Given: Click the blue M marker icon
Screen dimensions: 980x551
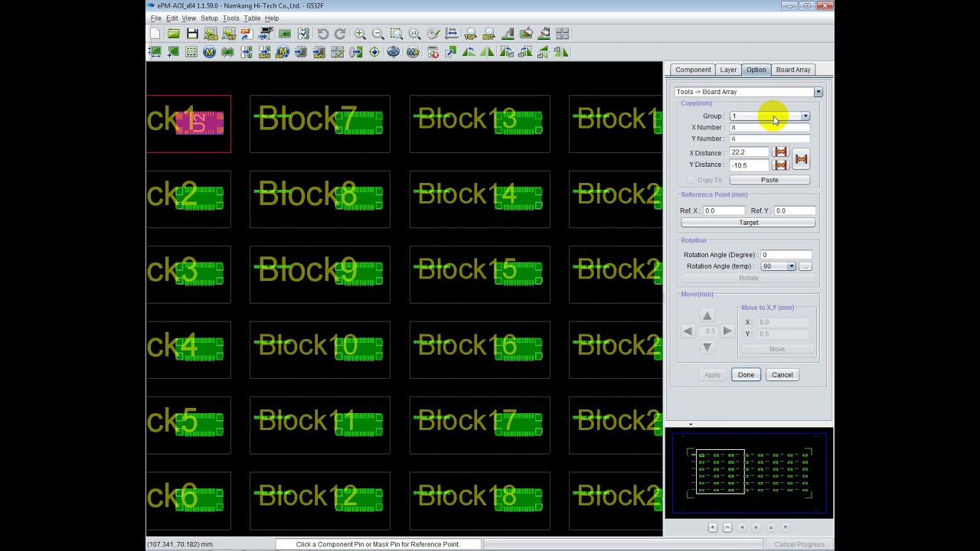Looking at the screenshot, I should [x=209, y=52].
